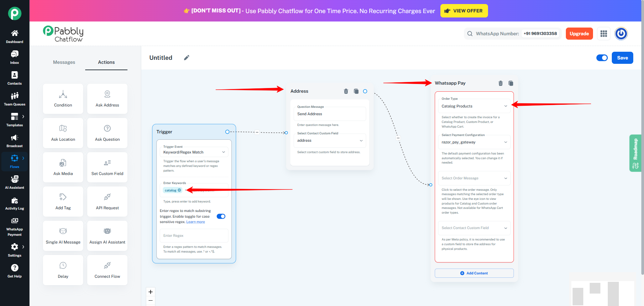Add Delay action block
Image resolution: width=644 pixels, height=306 pixels.
coord(63,270)
